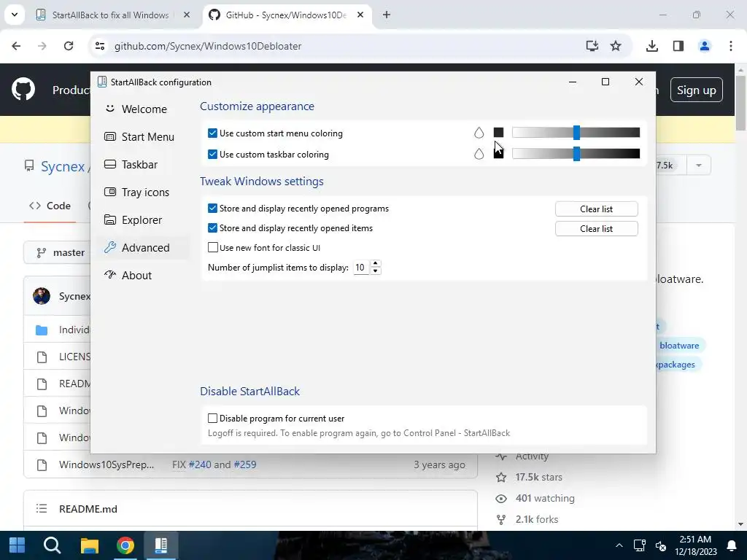Image resolution: width=747 pixels, height=560 pixels.
Task: Open the Windows10SysPrep file
Action: click(107, 464)
